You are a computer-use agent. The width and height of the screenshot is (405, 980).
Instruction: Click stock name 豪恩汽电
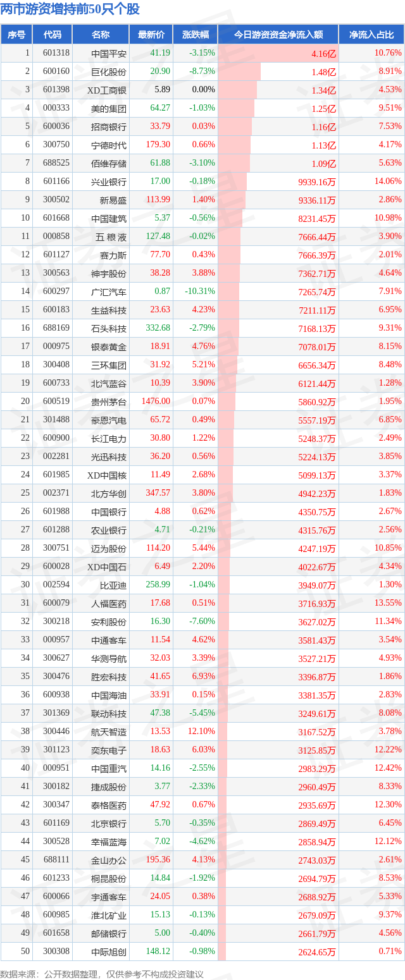[109, 420]
